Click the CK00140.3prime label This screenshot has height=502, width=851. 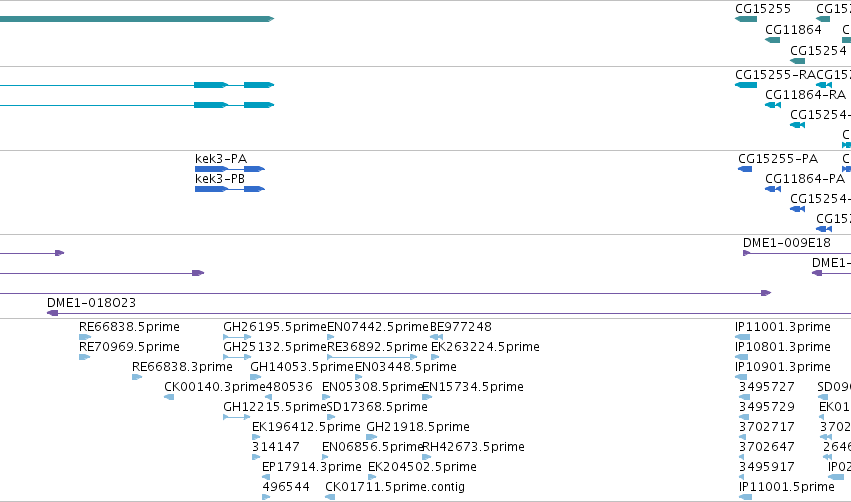(x=215, y=387)
